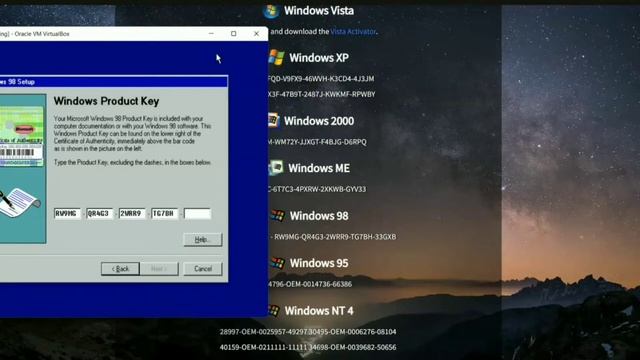
Task: Click the Windows ME heading
Action: (319, 168)
